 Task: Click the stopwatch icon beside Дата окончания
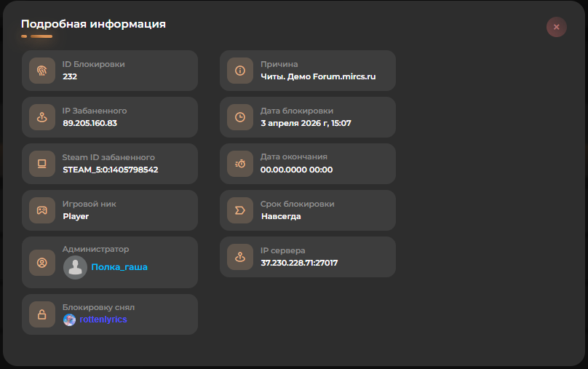[240, 164]
